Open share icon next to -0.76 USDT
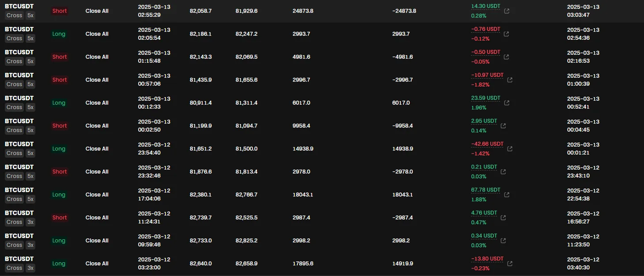644x276 pixels. (x=507, y=34)
